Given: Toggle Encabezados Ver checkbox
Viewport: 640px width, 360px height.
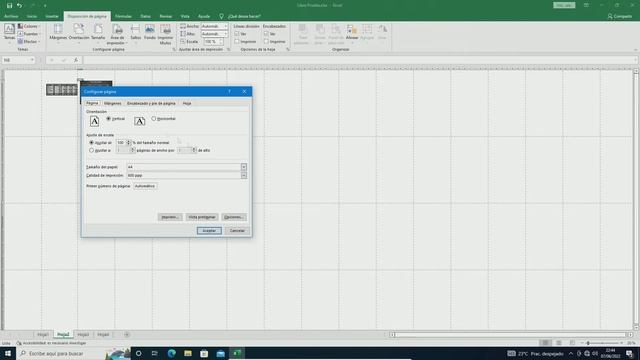Looking at the screenshot, I should 266,34.
